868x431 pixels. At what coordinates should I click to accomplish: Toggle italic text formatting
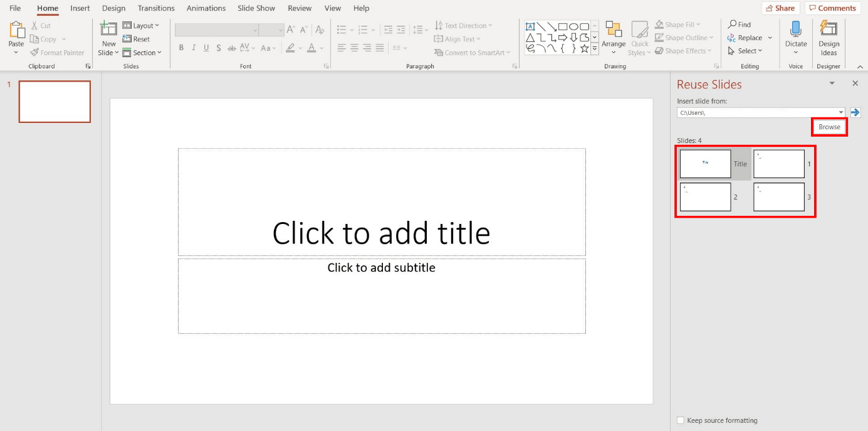coord(194,47)
